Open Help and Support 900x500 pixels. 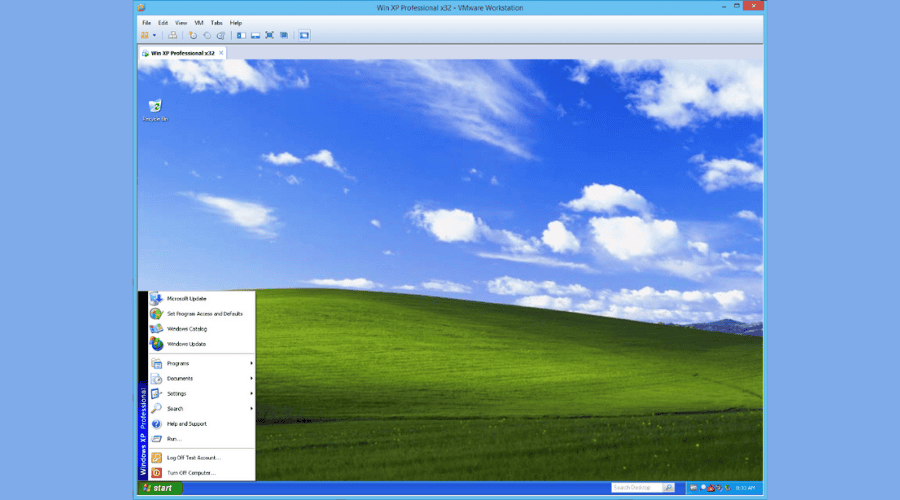coord(201,424)
